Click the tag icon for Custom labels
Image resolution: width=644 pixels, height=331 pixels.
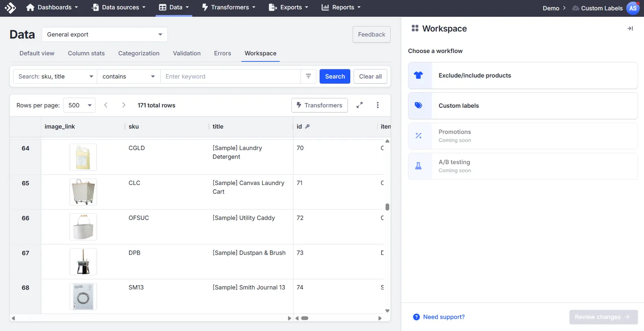tap(419, 105)
